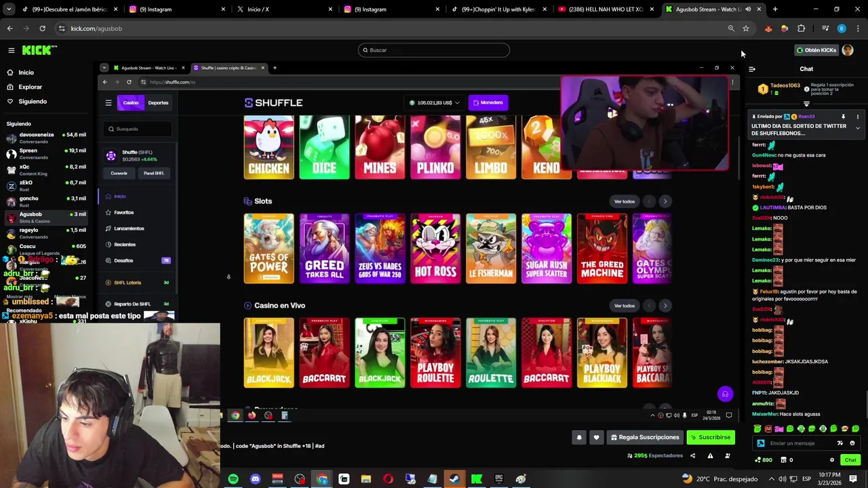Open the chat emote picker smiley

[852, 443]
